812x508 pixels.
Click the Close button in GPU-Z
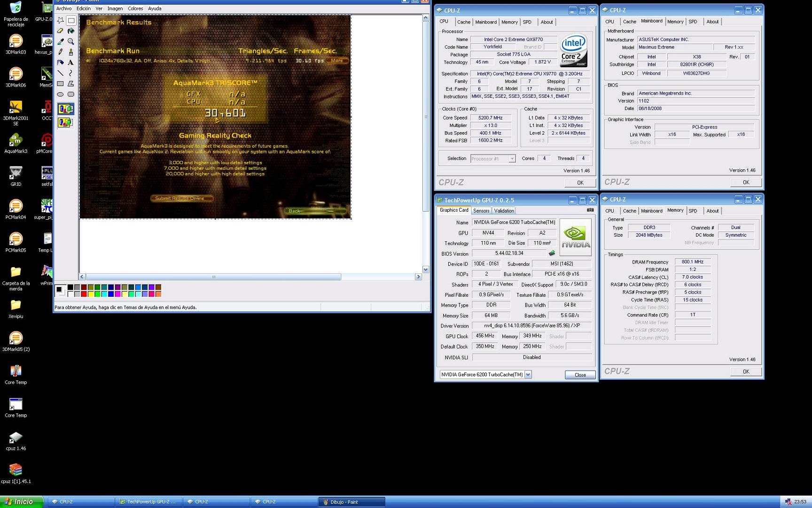click(580, 375)
